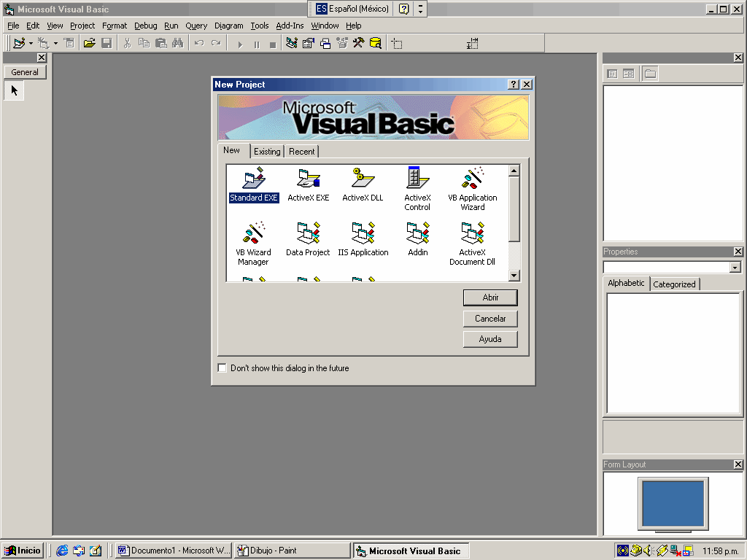Click the Start run arrow icon
Viewport: 747px width, 560px height.
point(240,44)
